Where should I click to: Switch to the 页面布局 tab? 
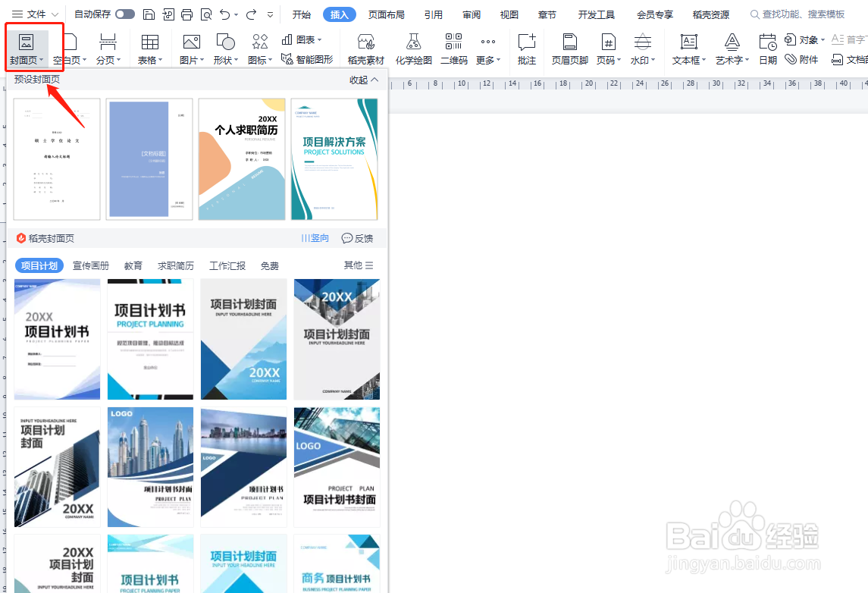387,14
